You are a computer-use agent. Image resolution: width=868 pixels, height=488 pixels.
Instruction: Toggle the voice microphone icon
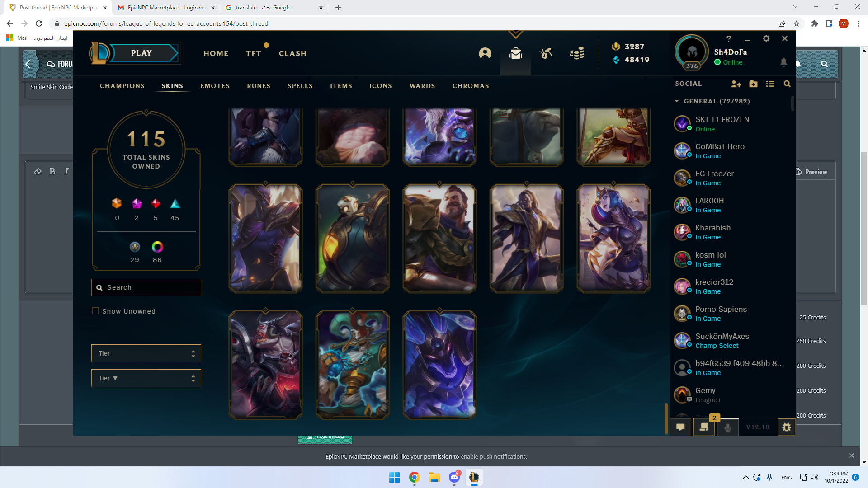[x=728, y=427]
